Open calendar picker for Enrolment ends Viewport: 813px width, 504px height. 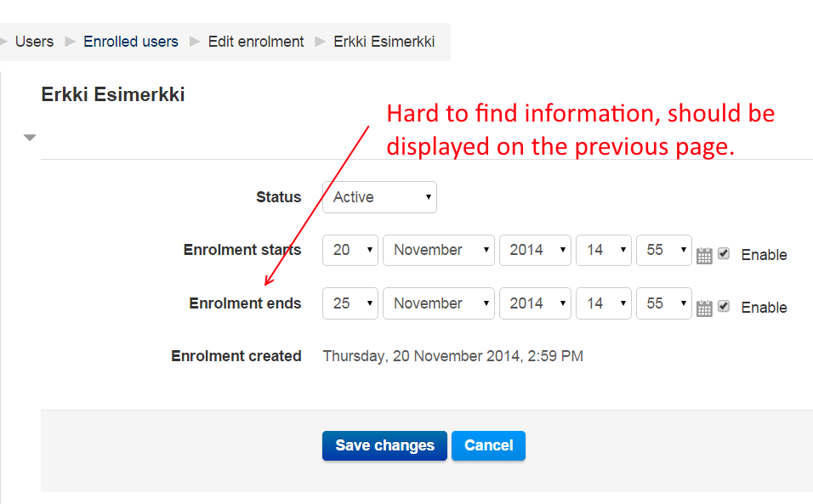[x=703, y=309]
